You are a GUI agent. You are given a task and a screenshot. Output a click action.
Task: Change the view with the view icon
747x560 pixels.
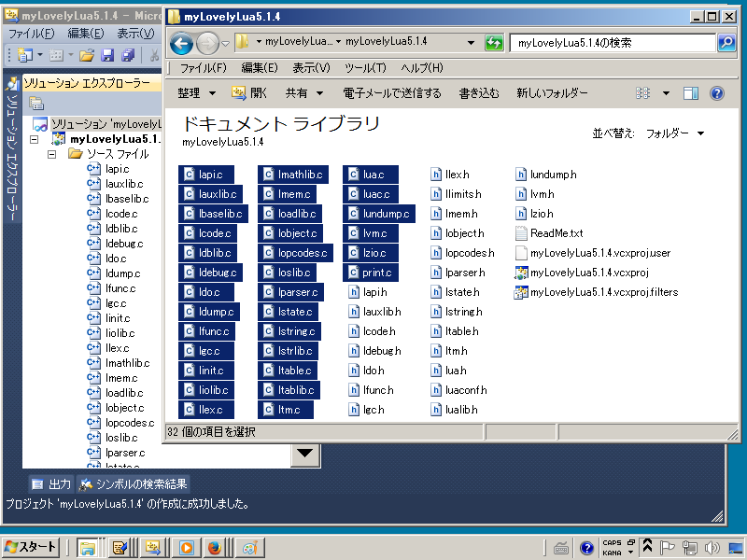coord(642,92)
